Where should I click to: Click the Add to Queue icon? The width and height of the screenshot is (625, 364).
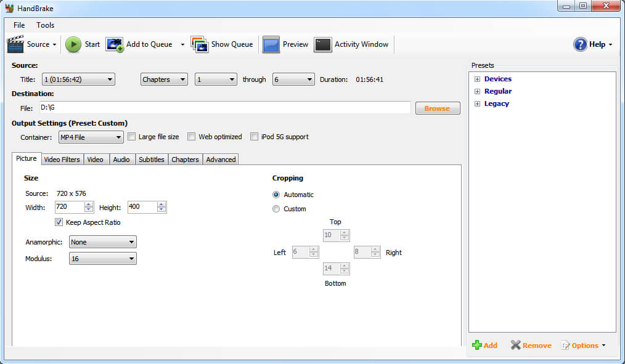[115, 44]
